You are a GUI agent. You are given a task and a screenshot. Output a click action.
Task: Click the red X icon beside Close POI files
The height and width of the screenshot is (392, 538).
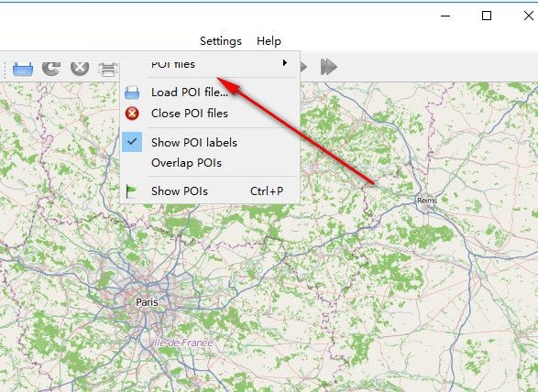tap(132, 114)
